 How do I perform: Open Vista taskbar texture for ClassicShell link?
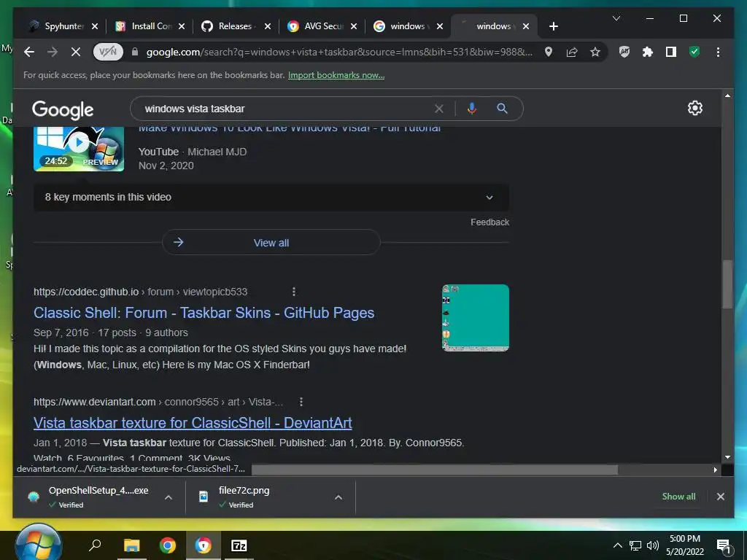(x=193, y=423)
